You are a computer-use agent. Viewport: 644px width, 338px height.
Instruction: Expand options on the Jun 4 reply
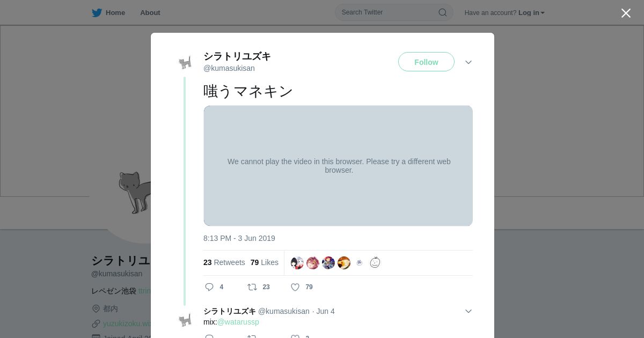click(x=469, y=311)
